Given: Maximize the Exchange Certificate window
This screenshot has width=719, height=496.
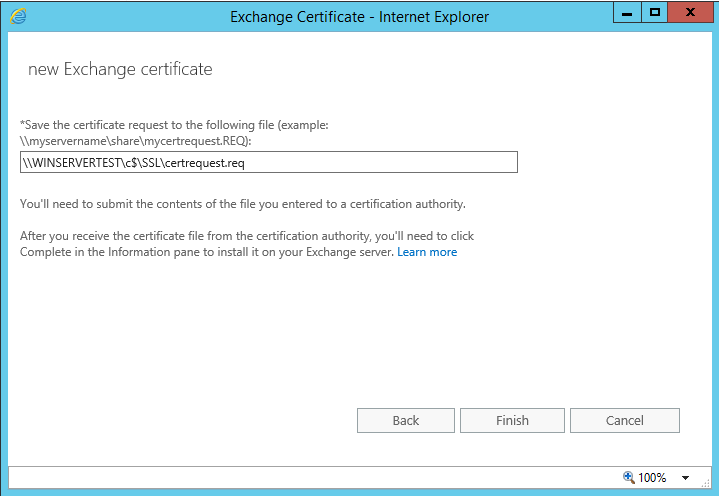Looking at the screenshot, I should click(x=655, y=13).
